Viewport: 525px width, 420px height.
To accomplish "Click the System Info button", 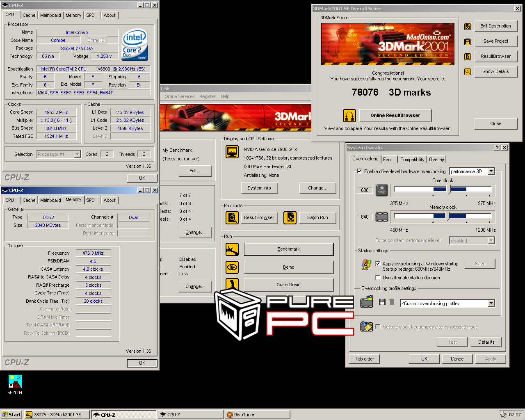I will tap(259, 188).
